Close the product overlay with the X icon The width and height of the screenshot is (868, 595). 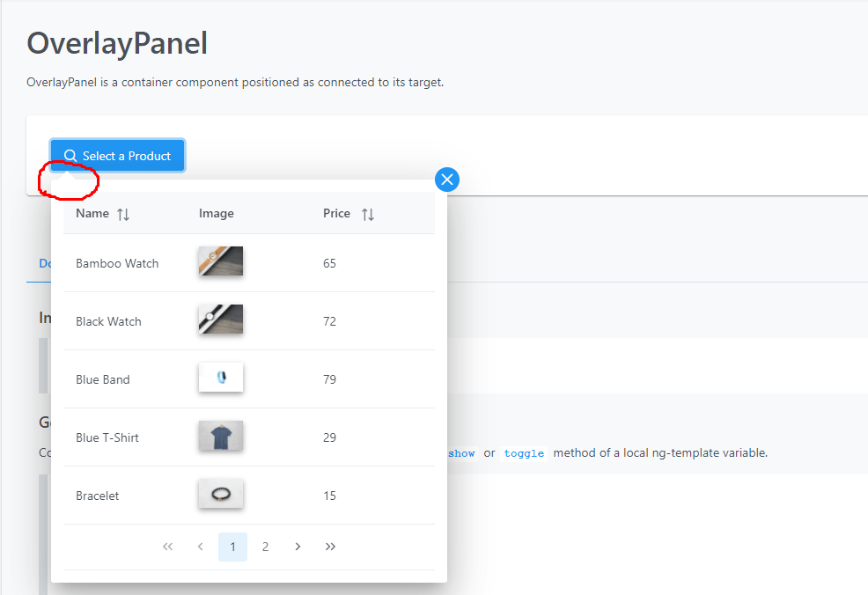click(446, 179)
